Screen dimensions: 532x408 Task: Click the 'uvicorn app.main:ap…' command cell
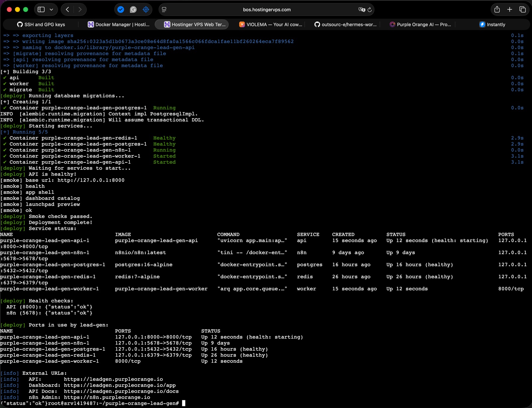pyautogui.click(x=252, y=240)
